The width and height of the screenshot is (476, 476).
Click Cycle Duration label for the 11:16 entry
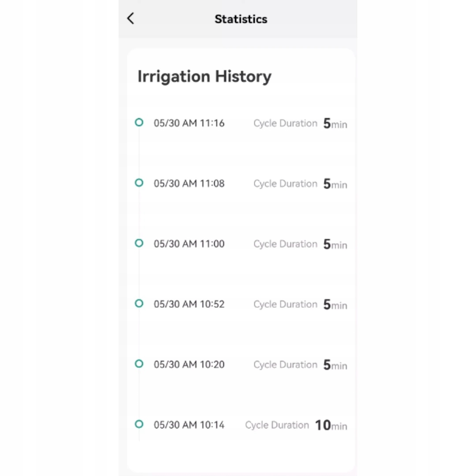pyautogui.click(x=285, y=123)
